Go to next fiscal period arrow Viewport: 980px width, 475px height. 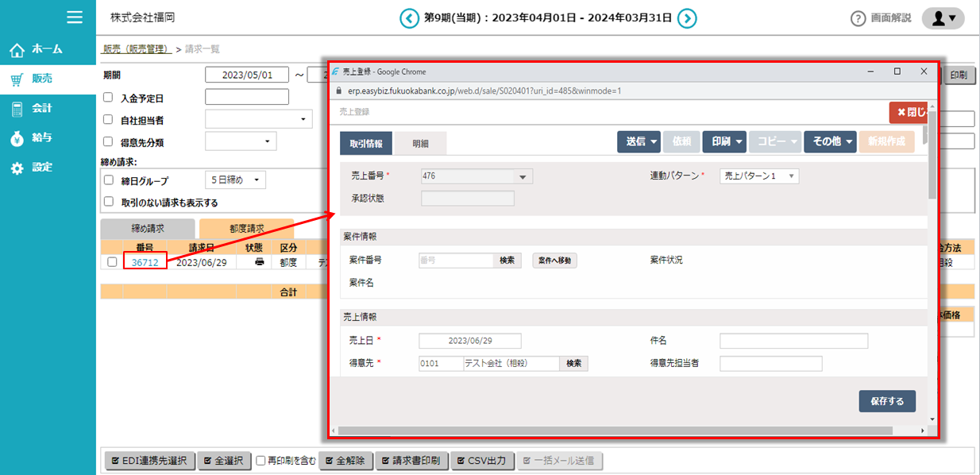point(688,17)
